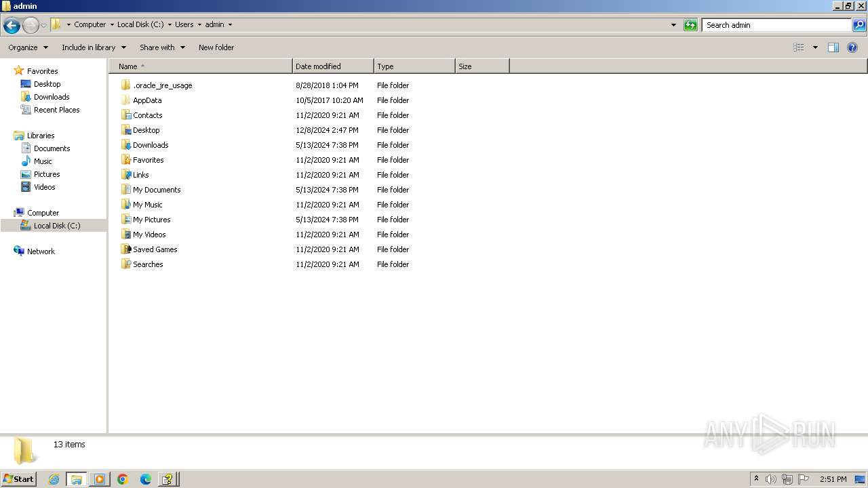This screenshot has width=868, height=488.
Task: Click the Action Center flag tray icon
Action: pyautogui.click(x=804, y=479)
